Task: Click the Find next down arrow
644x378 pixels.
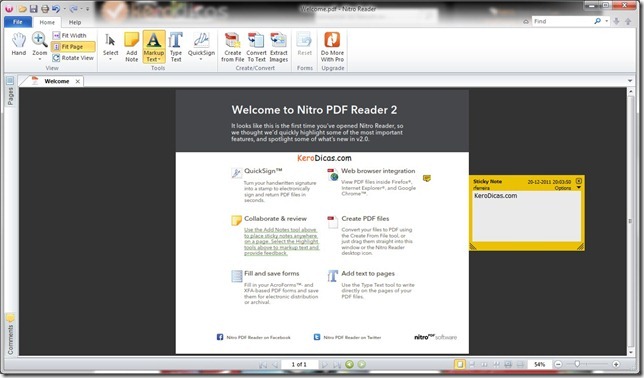Action: pyautogui.click(x=616, y=21)
